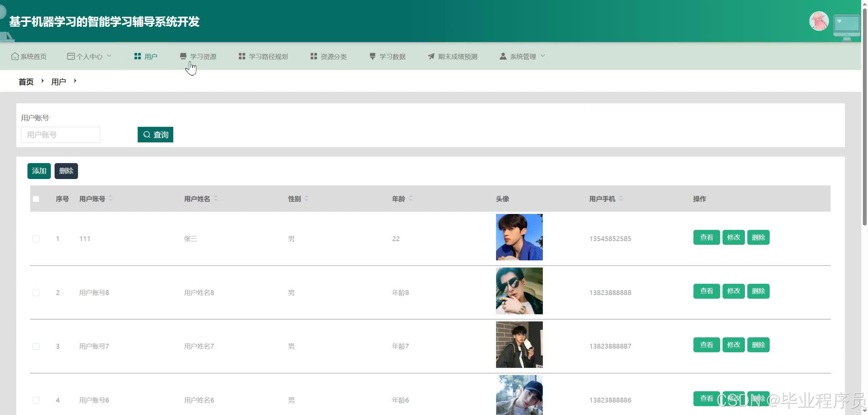Click breadcrumb arrow after 首页
This screenshot has height=415, width=868.
tap(42, 81)
